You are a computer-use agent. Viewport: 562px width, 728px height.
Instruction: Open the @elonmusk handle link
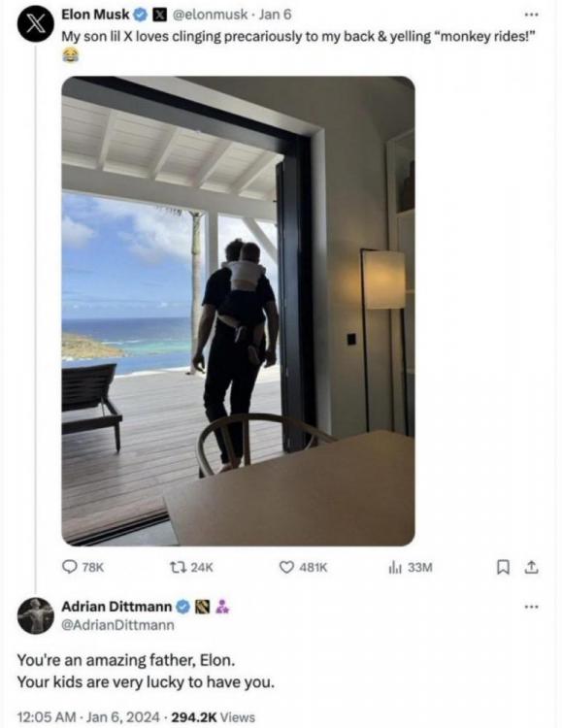click(210, 15)
